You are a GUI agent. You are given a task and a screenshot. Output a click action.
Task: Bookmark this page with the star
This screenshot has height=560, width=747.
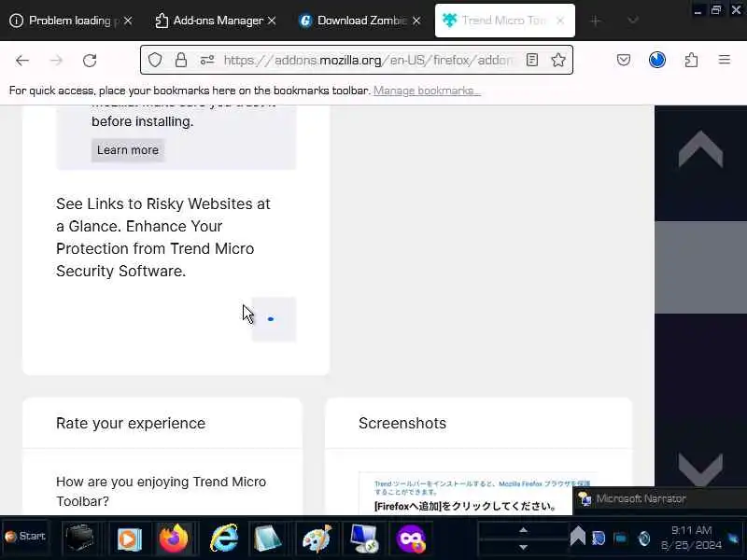(x=558, y=60)
